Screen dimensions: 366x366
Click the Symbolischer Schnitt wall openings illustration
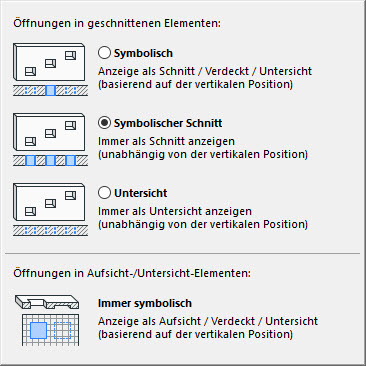point(51,139)
